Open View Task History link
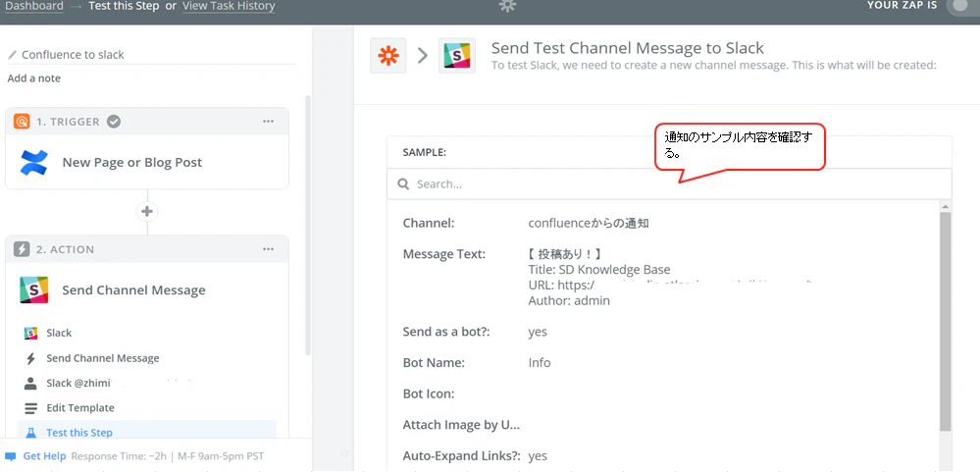This screenshot has width=980, height=472. pos(229,6)
